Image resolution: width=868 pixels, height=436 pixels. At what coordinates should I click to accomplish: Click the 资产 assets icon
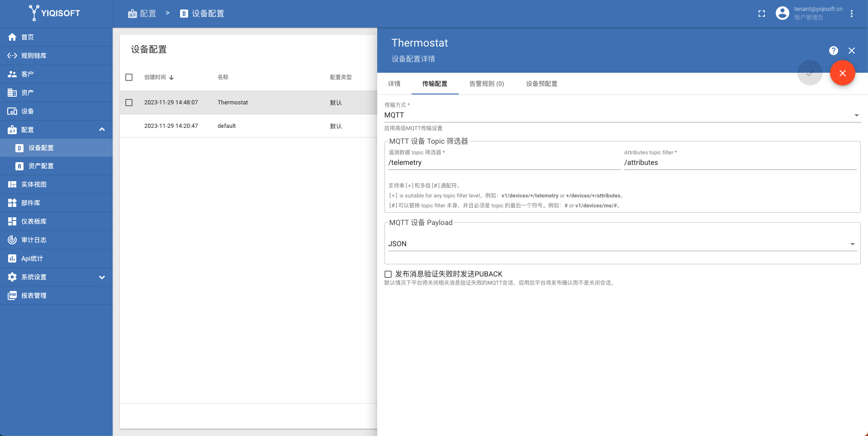click(x=12, y=93)
